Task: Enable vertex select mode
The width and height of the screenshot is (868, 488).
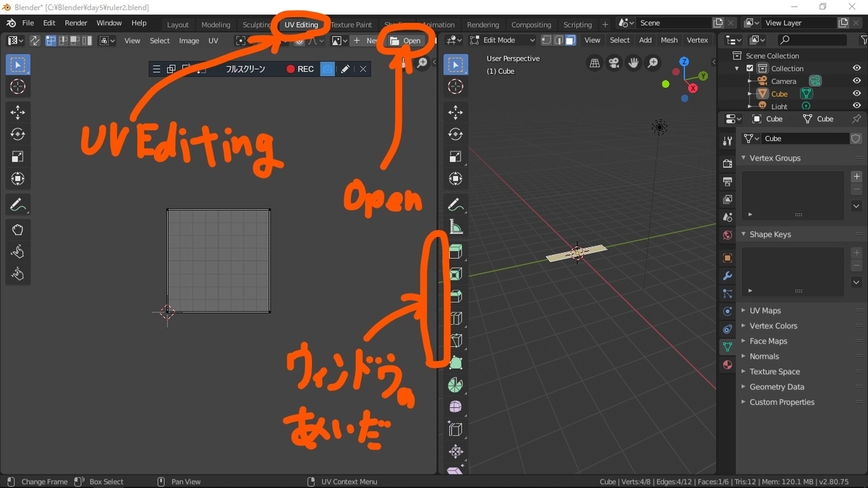Action: [546, 40]
